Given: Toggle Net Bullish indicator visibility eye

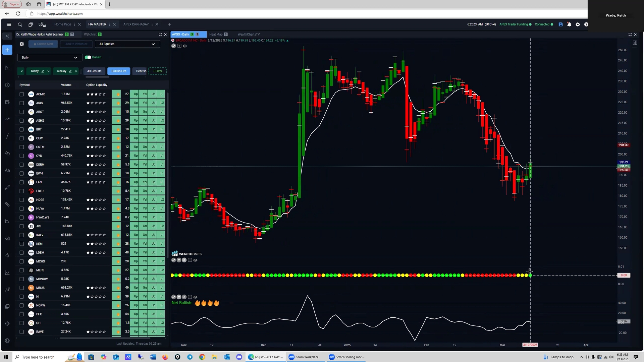Looking at the screenshot, I should (x=195, y=297).
